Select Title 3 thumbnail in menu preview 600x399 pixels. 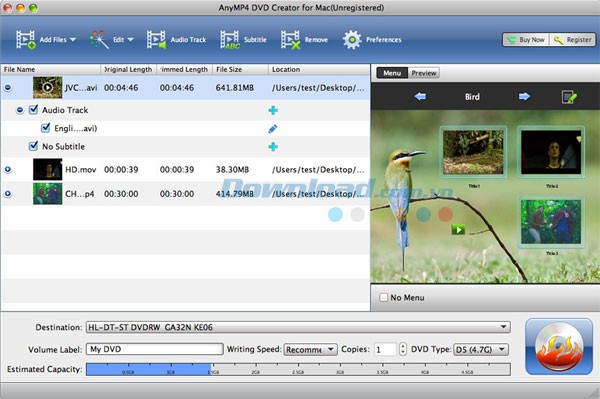551,221
